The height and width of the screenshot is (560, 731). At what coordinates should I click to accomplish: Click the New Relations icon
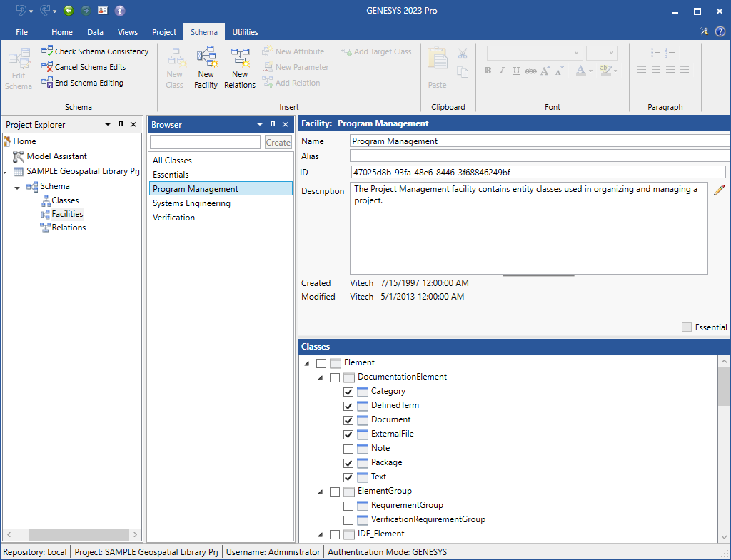point(240,57)
